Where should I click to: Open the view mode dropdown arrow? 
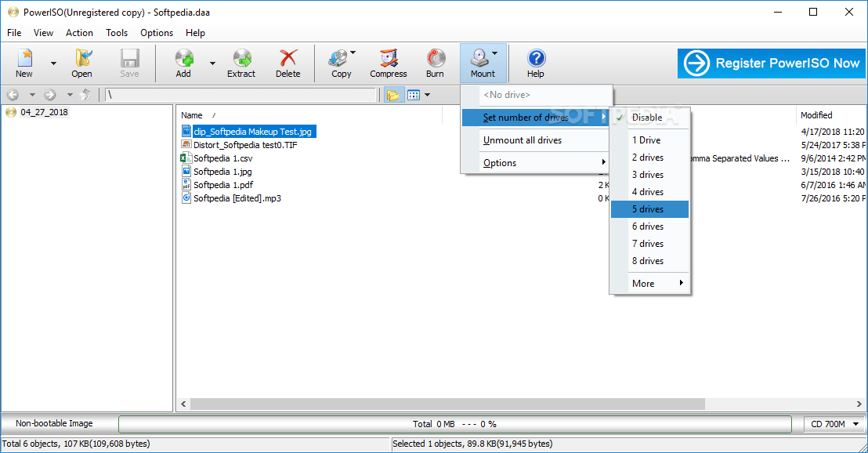click(x=428, y=94)
